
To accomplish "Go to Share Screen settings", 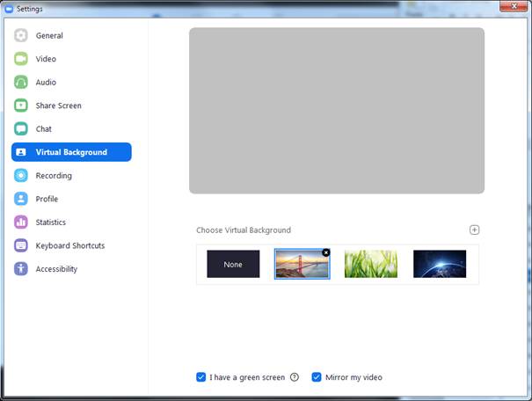I will click(x=58, y=106).
